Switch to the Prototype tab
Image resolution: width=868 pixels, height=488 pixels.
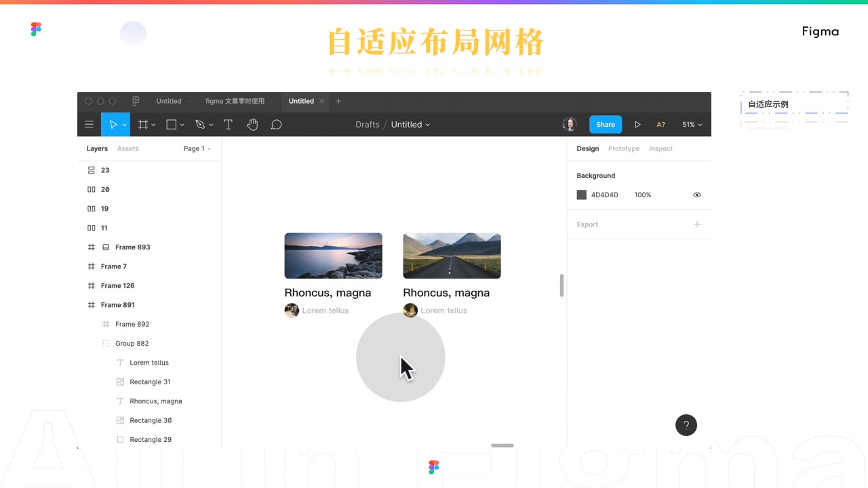tap(623, 149)
